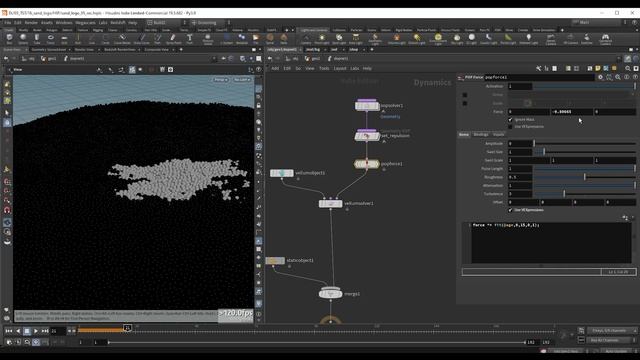Image resolution: width=640 pixels, height=360 pixels.
Task: Click the merge1 node
Action: (x=331, y=293)
